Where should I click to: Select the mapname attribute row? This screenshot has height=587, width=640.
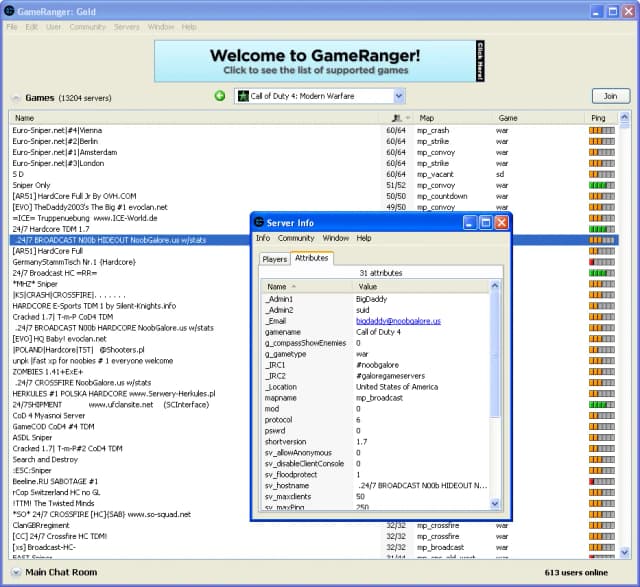(x=375, y=398)
